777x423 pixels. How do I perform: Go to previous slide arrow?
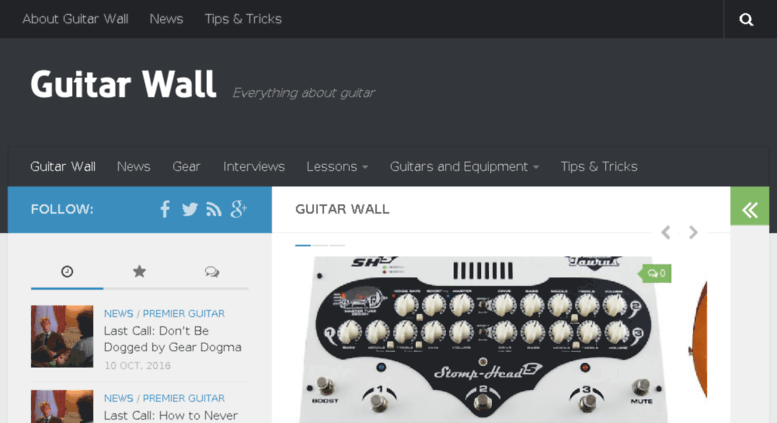point(666,232)
